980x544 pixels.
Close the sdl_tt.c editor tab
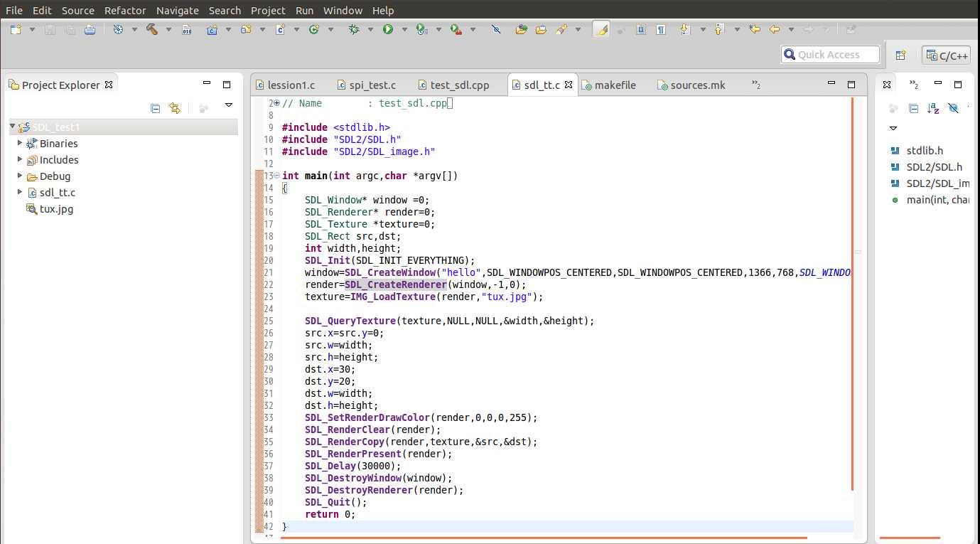pos(569,85)
